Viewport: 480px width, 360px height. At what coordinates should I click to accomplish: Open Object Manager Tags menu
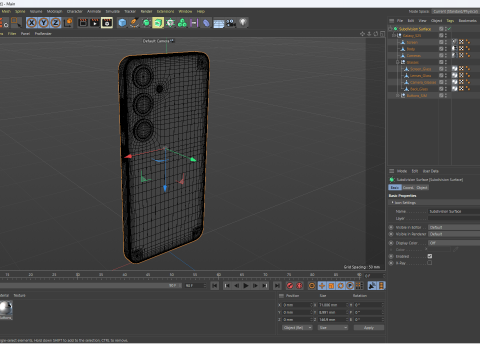tap(450, 21)
